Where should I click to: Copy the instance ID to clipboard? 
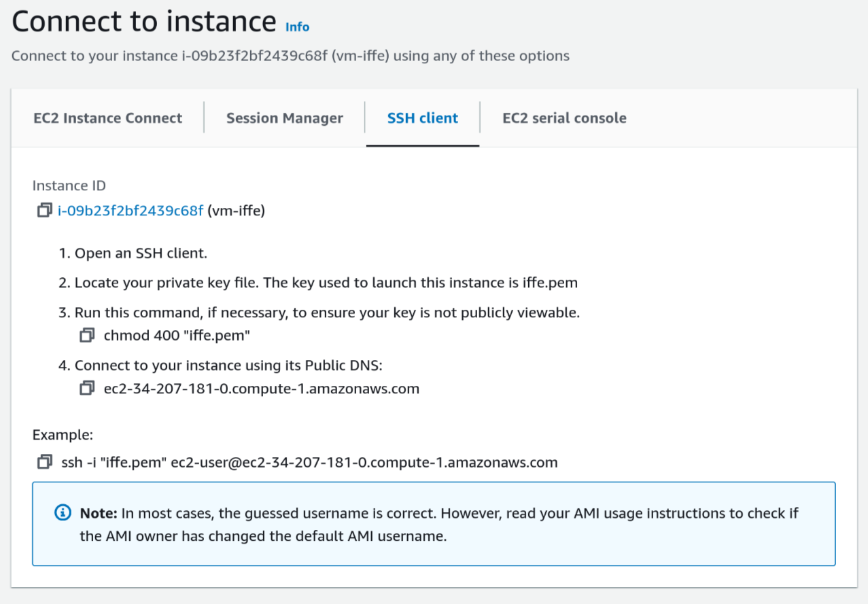coord(44,211)
